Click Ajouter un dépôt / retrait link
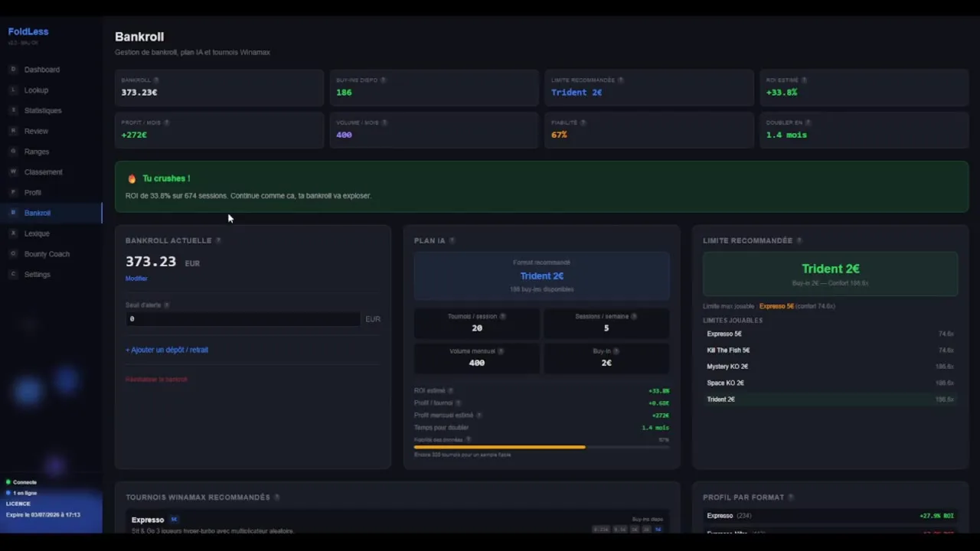Image resolution: width=980 pixels, height=551 pixels. click(x=167, y=350)
